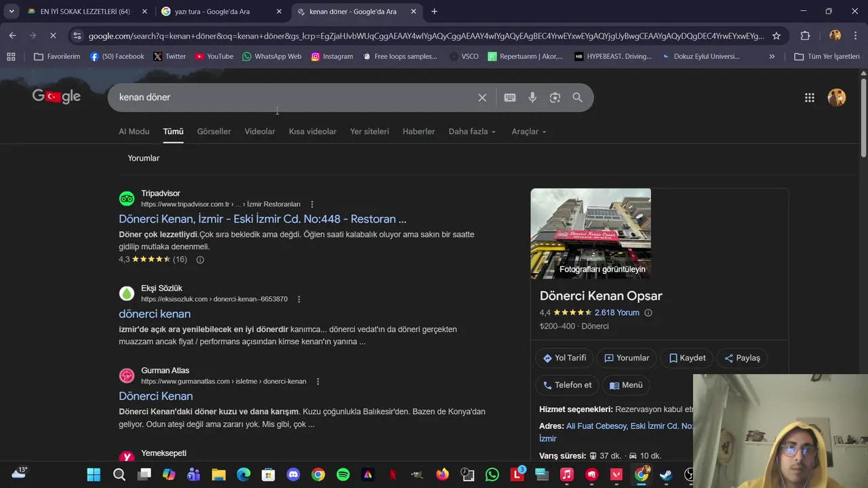Open the Tüm Yer İşaretleri folder
Screen dimensions: 868x488
point(827,56)
